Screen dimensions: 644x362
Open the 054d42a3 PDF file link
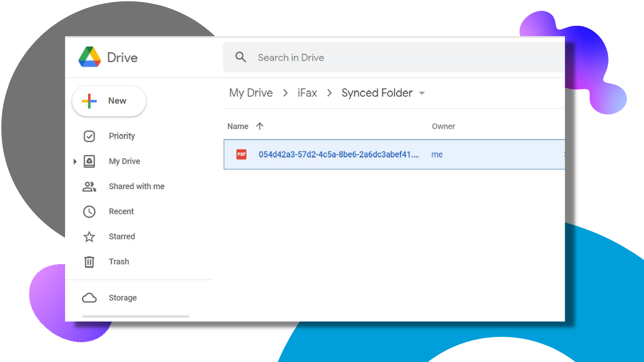point(339,155)
